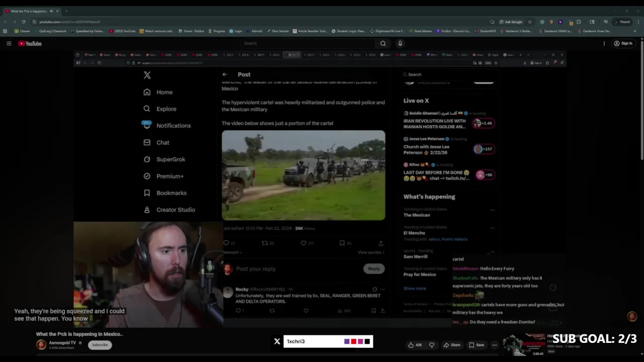Open the Speedtest by Ookla bookmark

pyautogui.click(x=88, y=31)
